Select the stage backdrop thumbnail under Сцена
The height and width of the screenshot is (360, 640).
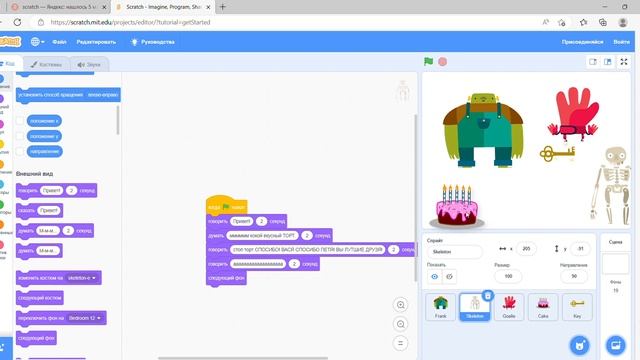click(616, 263)
